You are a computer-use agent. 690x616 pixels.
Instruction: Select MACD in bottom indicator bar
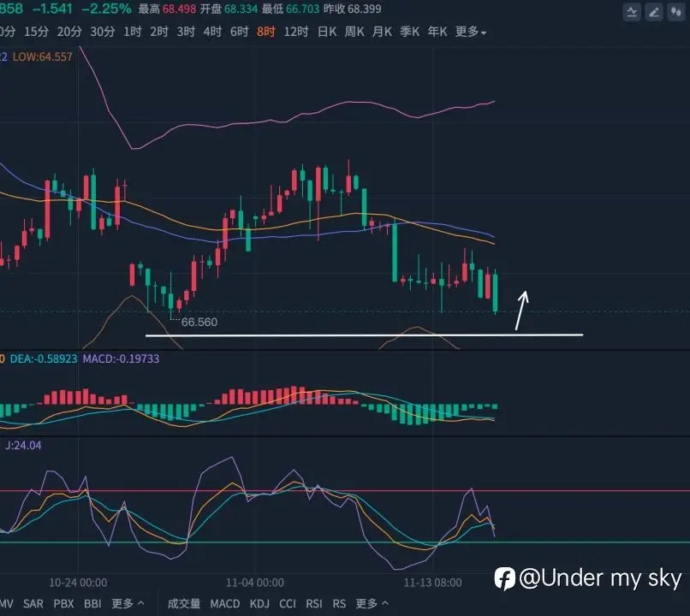click(x=225, y=604)
